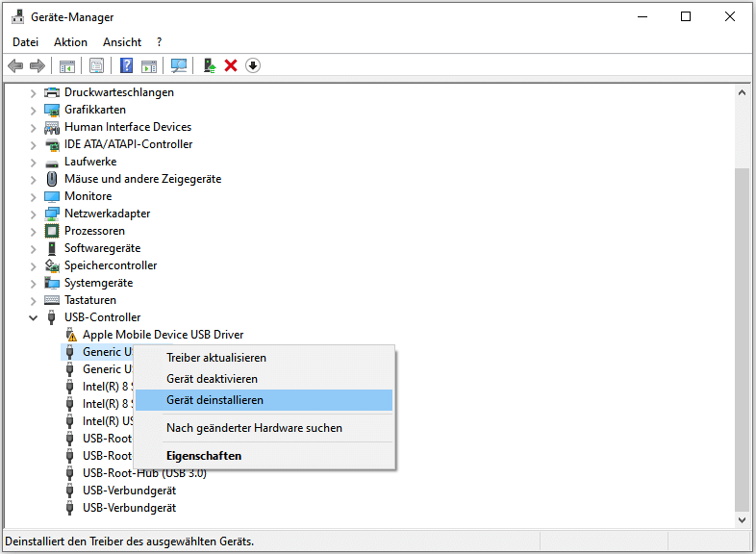Select USB-Root-Hub (USB 3.0) entry
756x554 pixels.
144,473
